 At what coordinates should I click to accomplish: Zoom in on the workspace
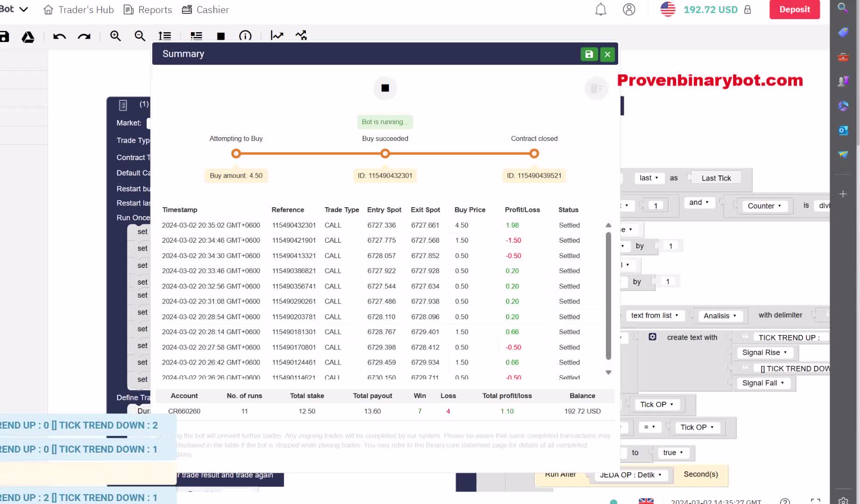point(115,36)
